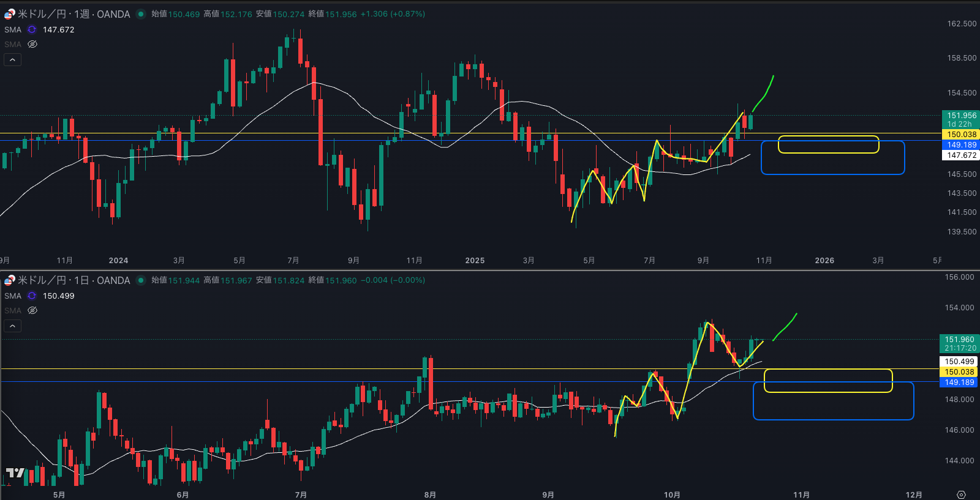The width and height of the screenshot is (980, 500).
Task: Open symbol title 米ドル/円 1日 OANDA
Action: coord(73,280)
